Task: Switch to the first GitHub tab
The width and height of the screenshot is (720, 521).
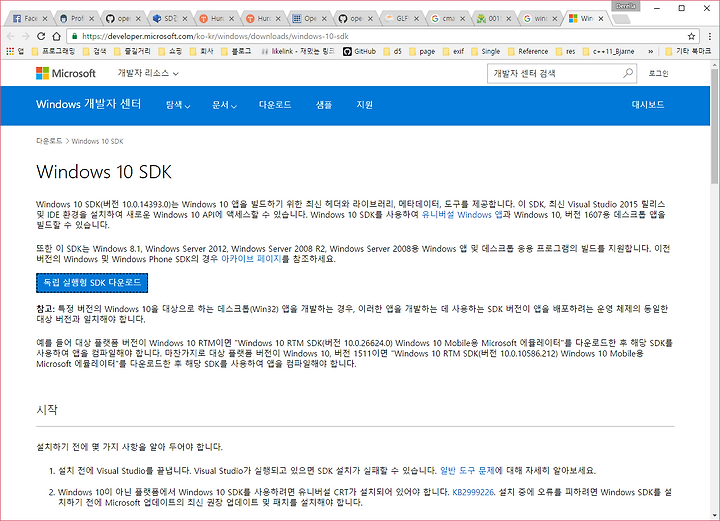Action: [x=122, y=18]
